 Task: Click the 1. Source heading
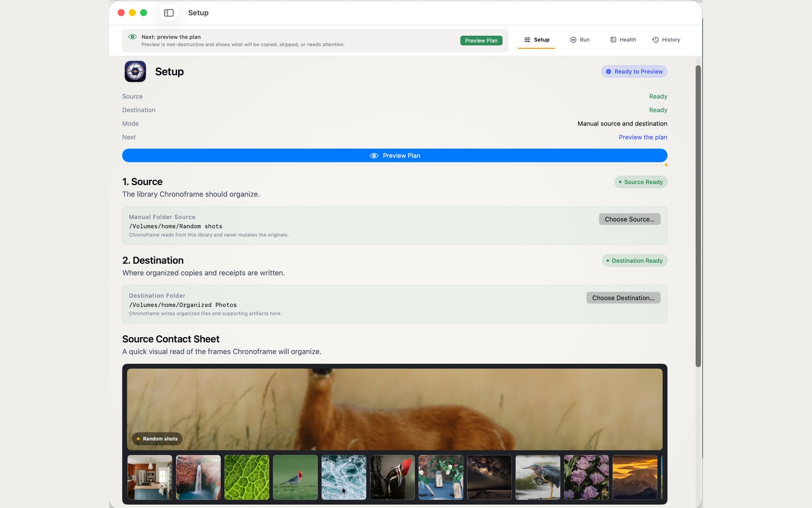[x=142, y=182]
